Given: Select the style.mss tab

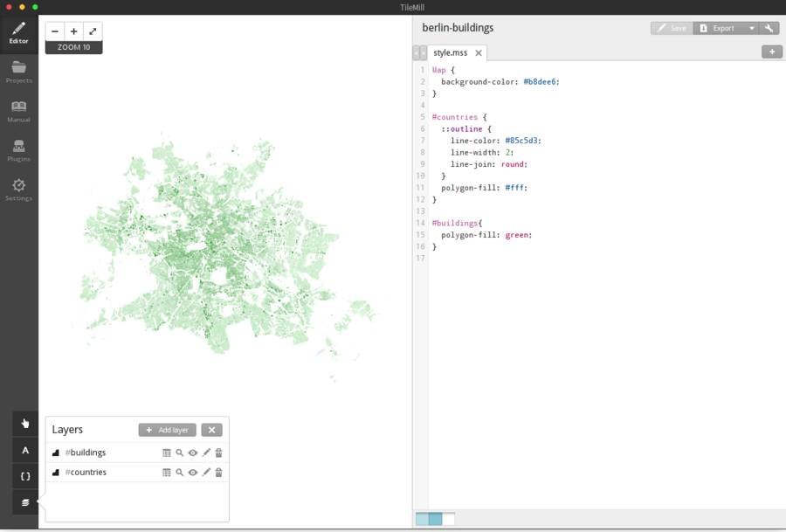Looking at the screenshot, I should point(450,52).
